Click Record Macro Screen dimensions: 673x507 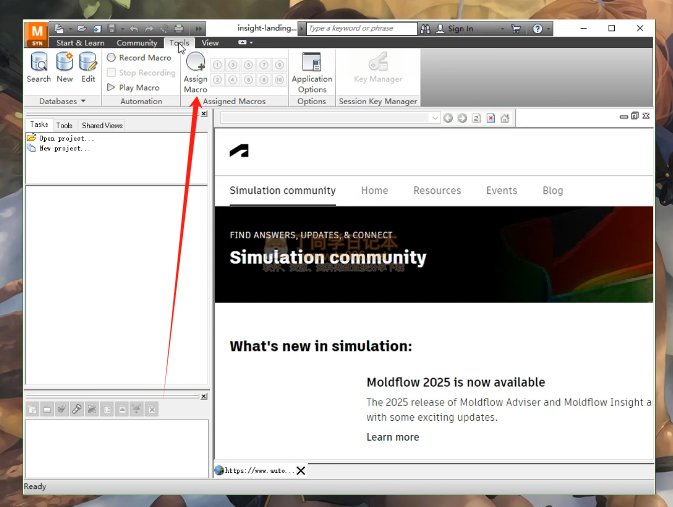click(x=140, y=58)
